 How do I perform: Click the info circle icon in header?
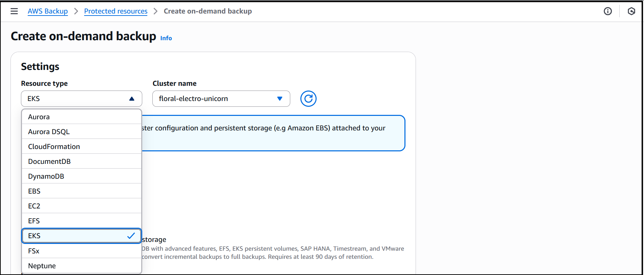tap(608, 11)
